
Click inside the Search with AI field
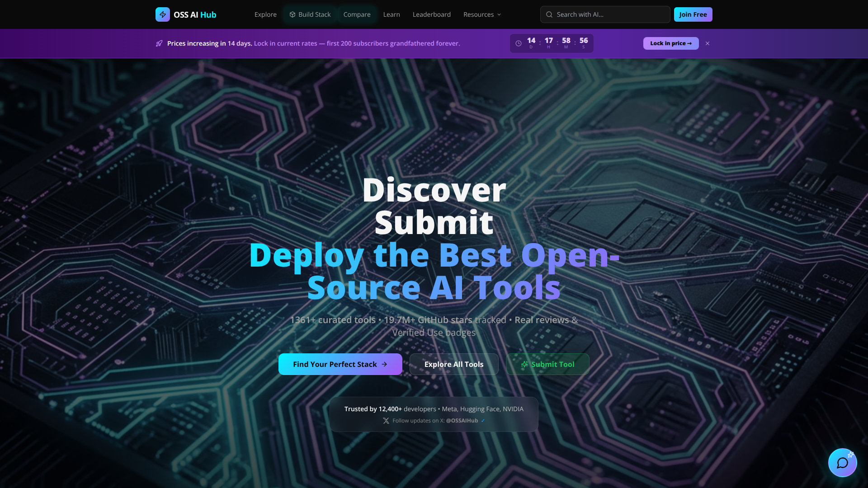pyautogui.click(x=605, y=14)
